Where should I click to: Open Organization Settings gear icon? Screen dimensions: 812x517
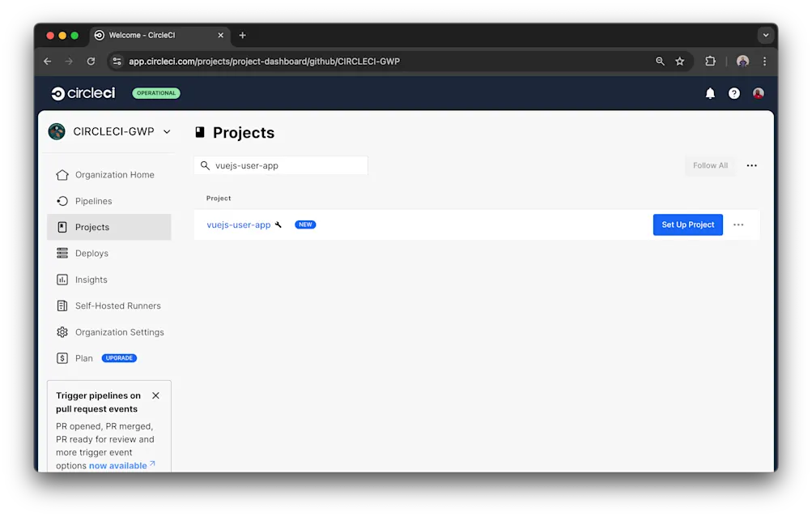(x=62, y=332)
